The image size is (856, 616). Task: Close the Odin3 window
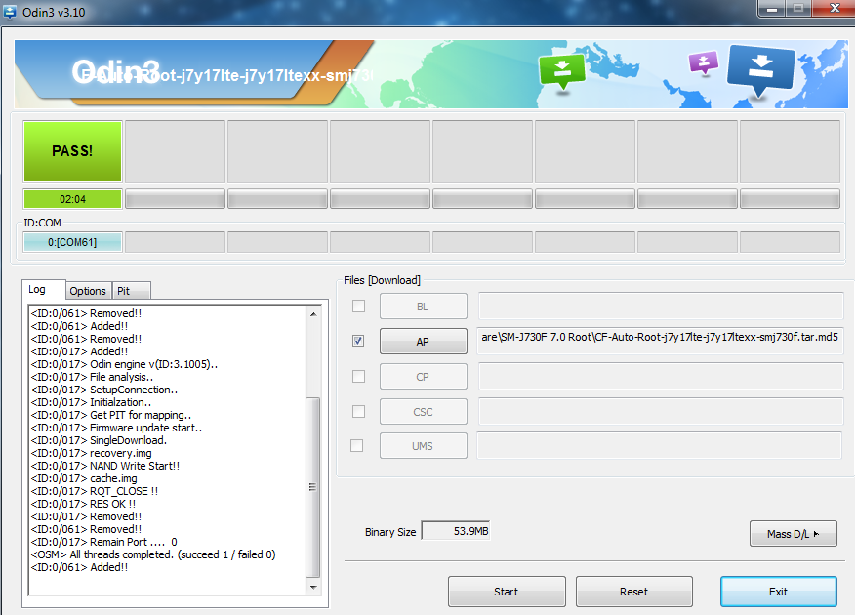[834, 9]
